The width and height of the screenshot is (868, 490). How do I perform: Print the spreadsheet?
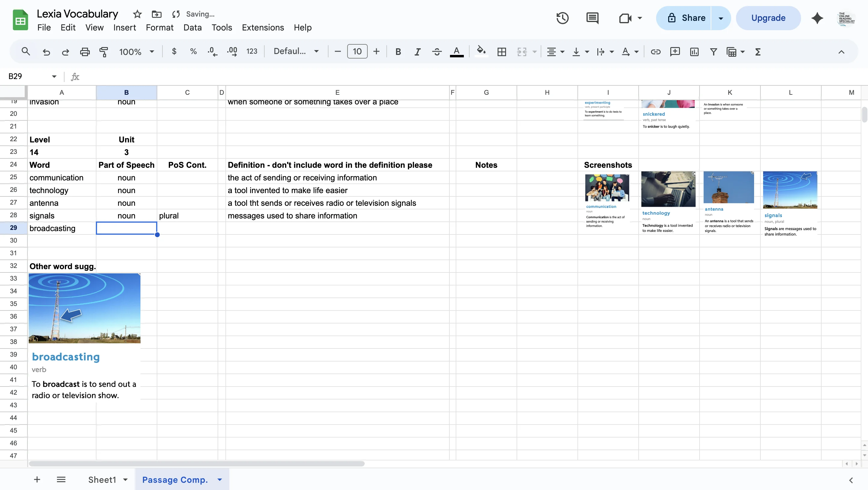click(x=84, y=52)
